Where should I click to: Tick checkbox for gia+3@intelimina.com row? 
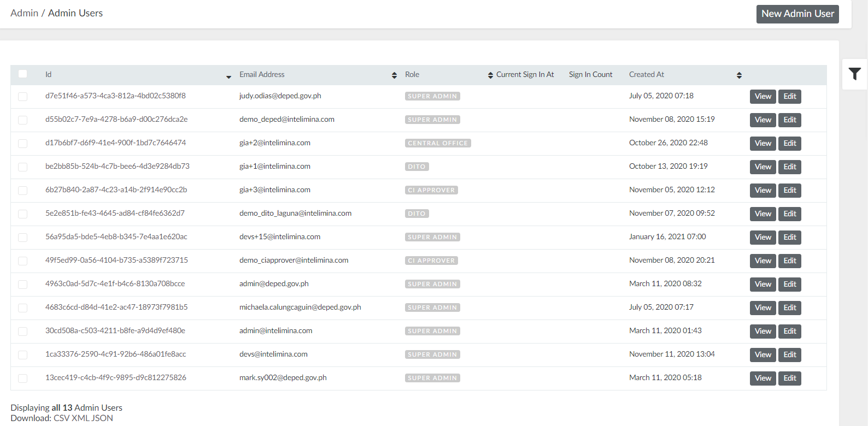pos(22,191)
